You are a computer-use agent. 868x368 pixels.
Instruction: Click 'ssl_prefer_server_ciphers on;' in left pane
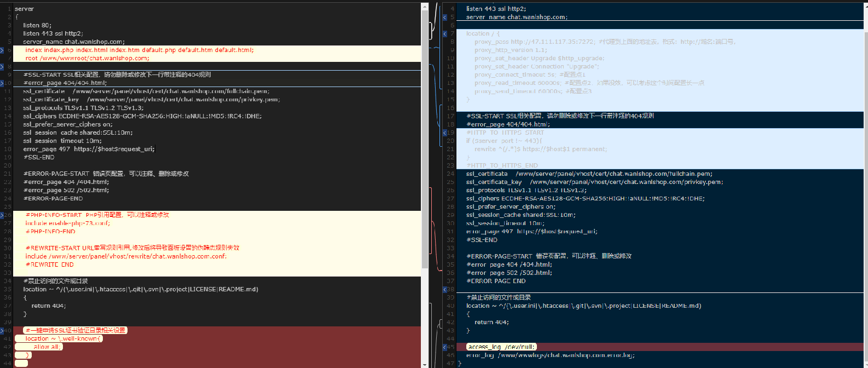[68, 124]
